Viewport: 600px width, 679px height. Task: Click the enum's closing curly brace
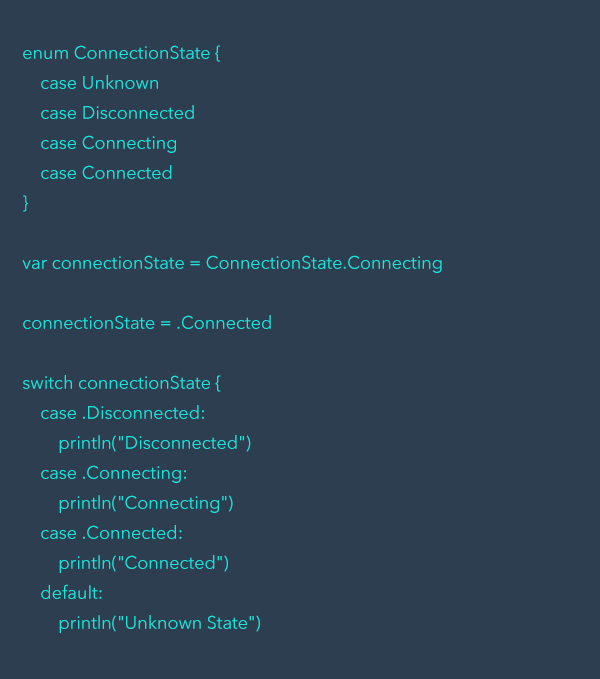[x=26, y=203]
